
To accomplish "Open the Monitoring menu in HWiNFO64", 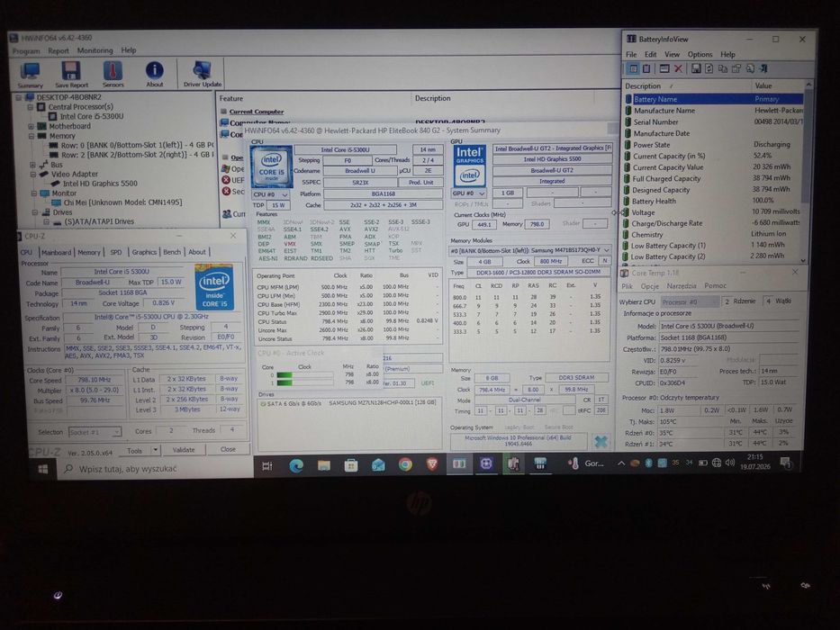I will pos(95,50).
